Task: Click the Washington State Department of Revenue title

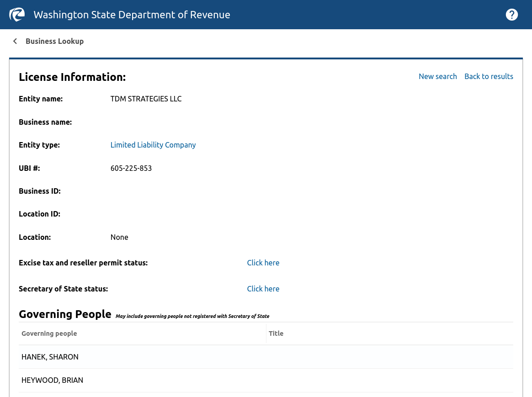Action: pyautogui.click(x=132, y=15)
